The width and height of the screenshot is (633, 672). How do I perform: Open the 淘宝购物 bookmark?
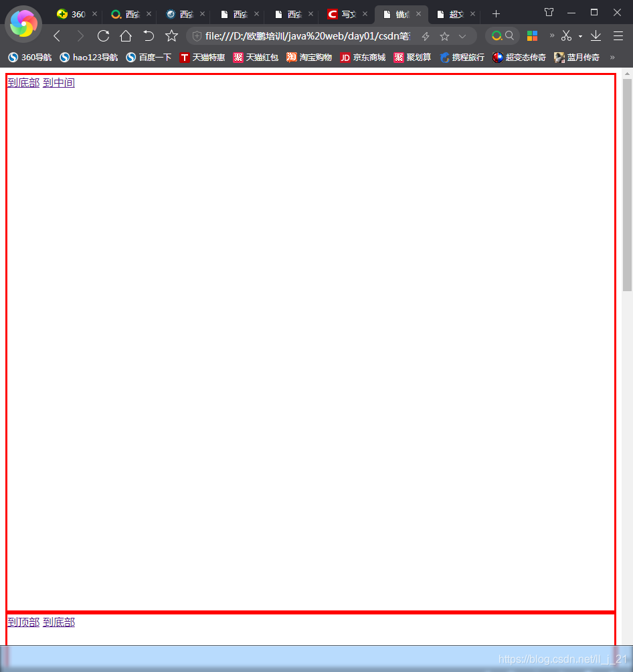point(309,58)
